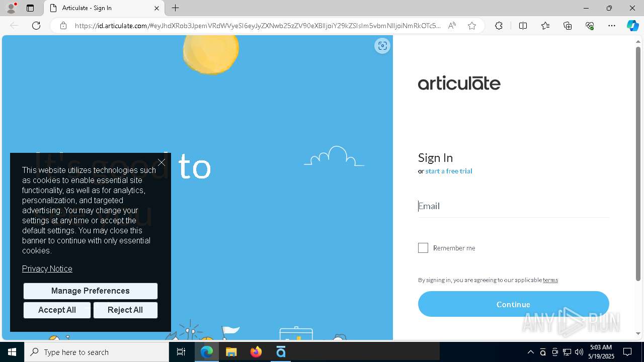Open the Windows Start menu
Viewport: 644px width, 362px height.
(x=12, y=352)
